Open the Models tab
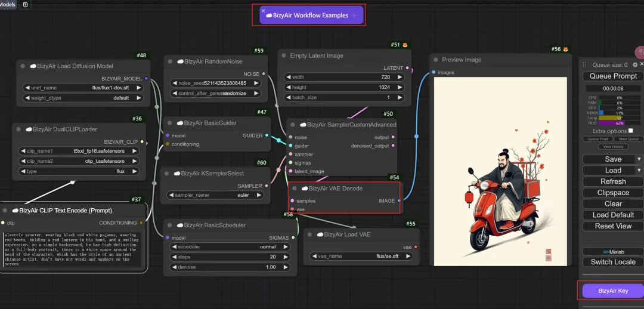 click(x=8, y=5)
